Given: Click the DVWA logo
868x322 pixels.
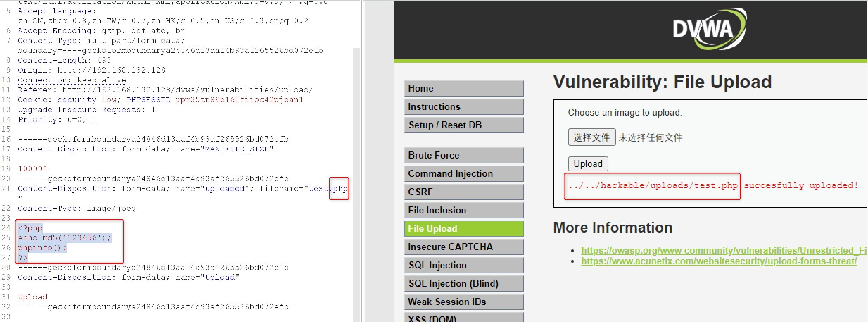Looking at the screenshot, I should pos(709,29).
